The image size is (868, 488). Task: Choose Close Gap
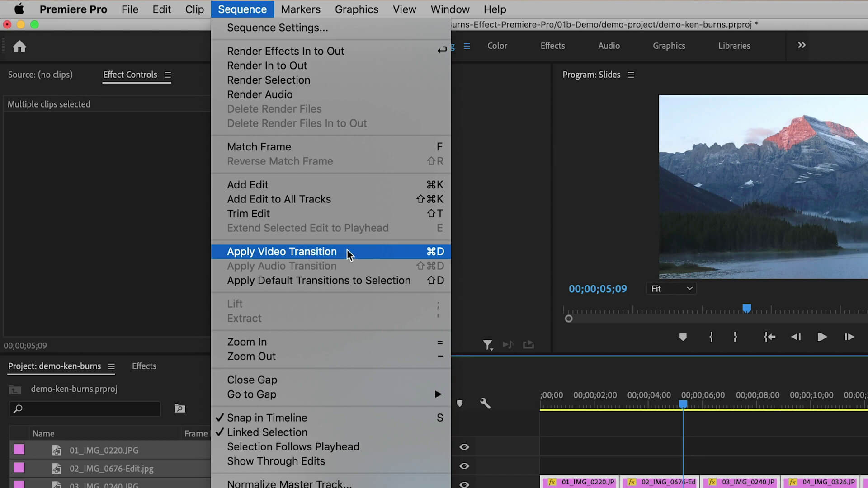[x=331, y=380]
